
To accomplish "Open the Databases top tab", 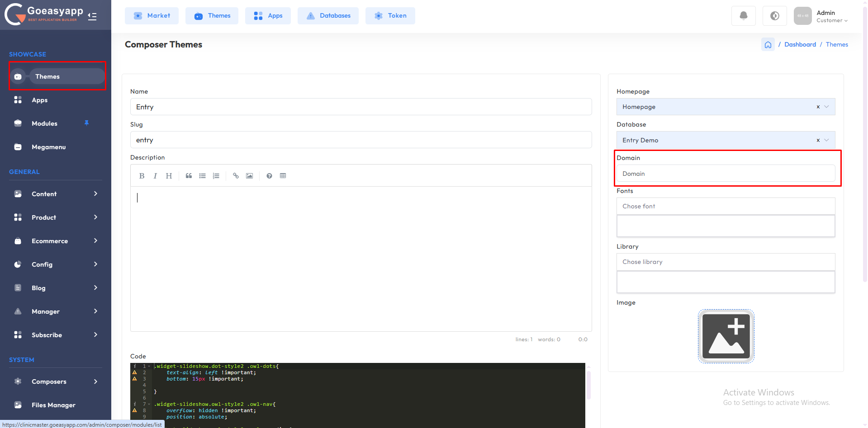I will coord(328,16).
